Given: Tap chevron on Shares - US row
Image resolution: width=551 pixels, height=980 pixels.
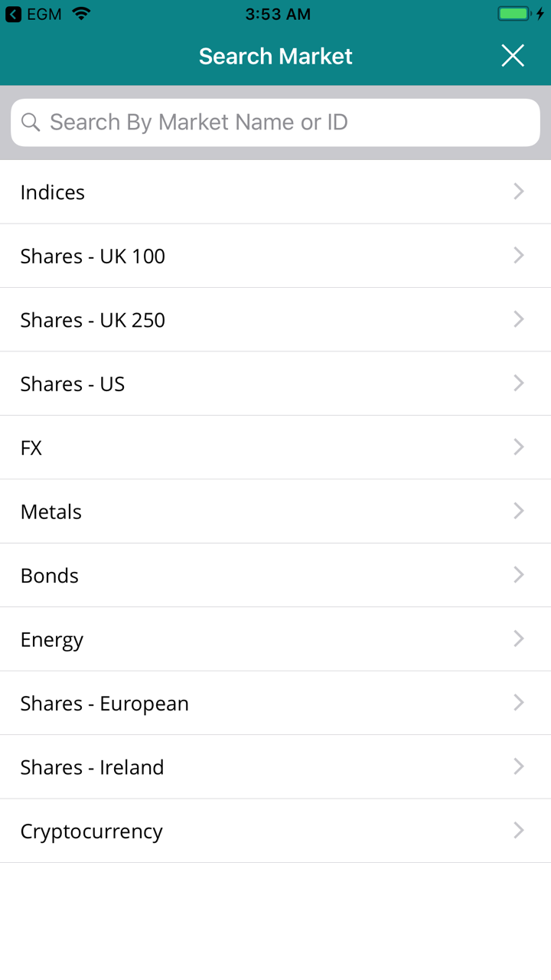Looking at the screenshot, I should (519, 383).
